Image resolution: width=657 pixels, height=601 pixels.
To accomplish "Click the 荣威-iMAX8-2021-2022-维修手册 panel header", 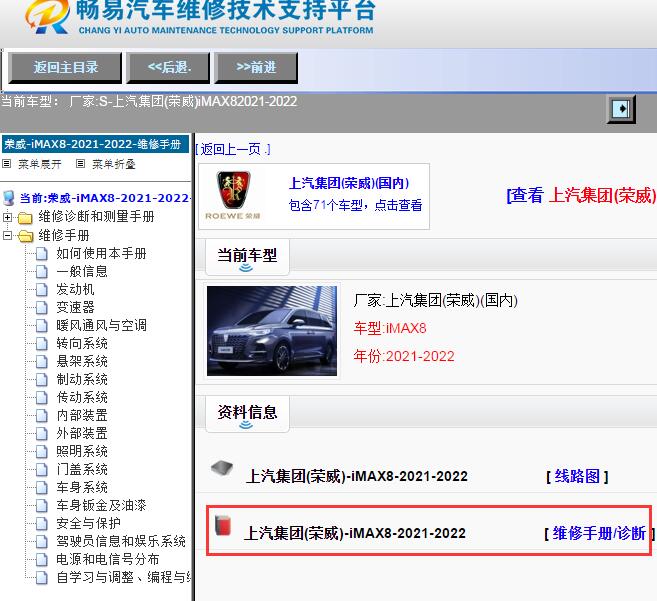I will pyautogui.click(x=96, y=144).
